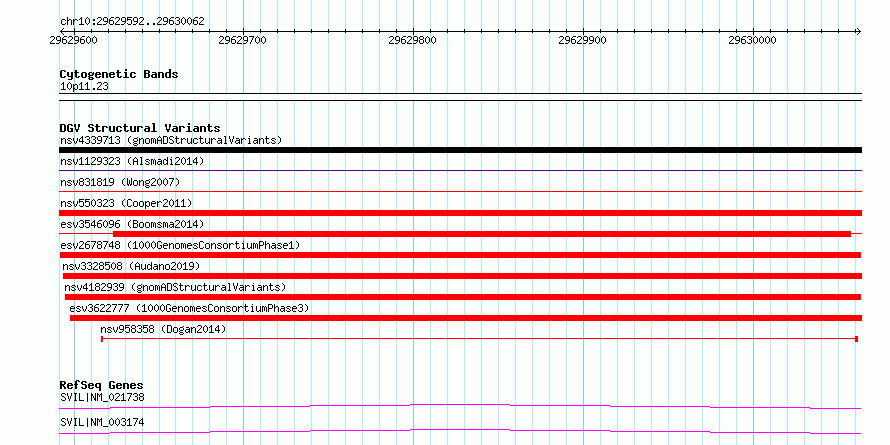Click ruler tick label 29629900
The height and width of the screenshot is (445, 890).
pyautogui.click(x=582, y=40)
